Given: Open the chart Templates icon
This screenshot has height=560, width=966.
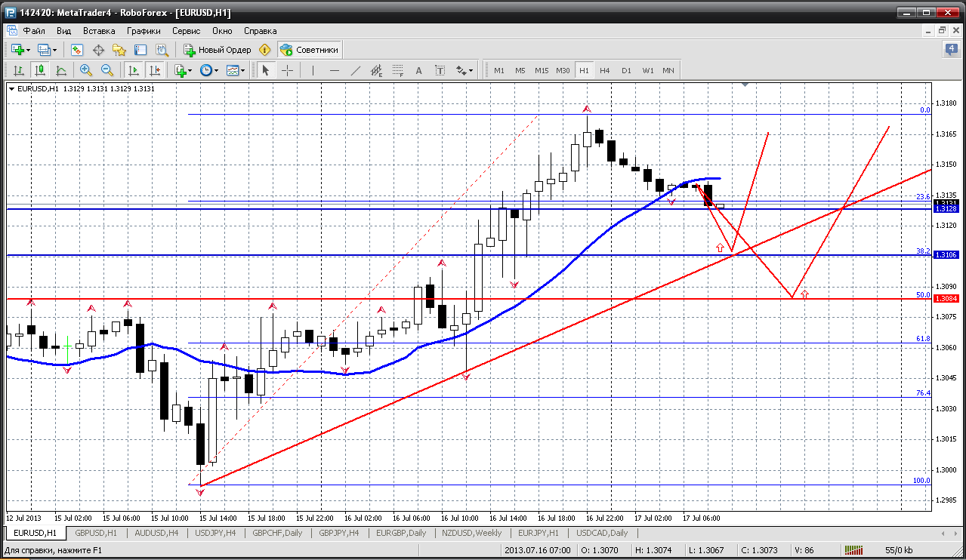Looking at the screenshot, I should coord(233,70).
